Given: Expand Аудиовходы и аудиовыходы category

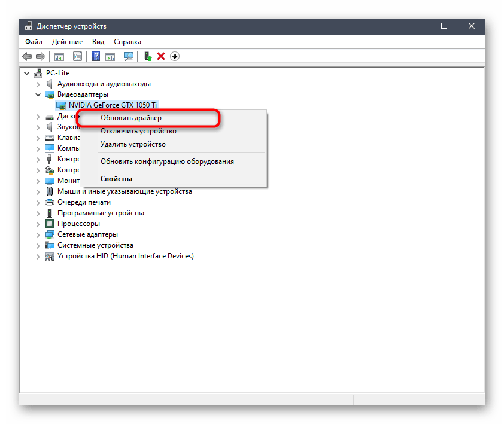Looking at the screenshot, I should pos(38,84).
